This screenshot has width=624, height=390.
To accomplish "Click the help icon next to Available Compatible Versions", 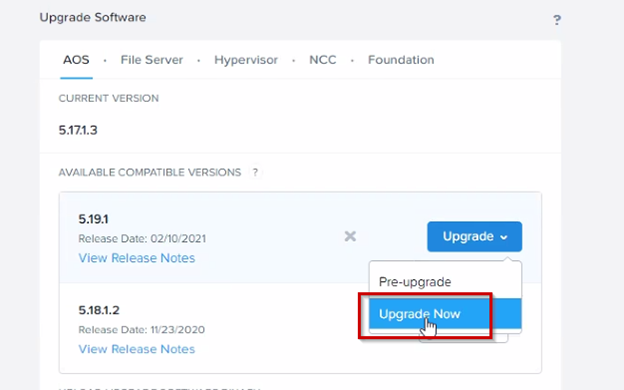I will (255, 172).
